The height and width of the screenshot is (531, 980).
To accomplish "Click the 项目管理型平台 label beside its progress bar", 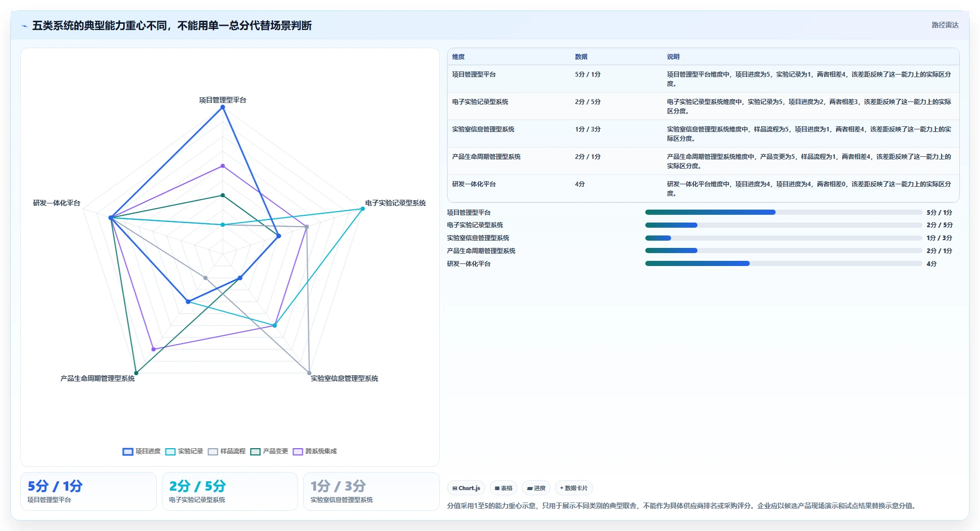I will click(469, 213).
